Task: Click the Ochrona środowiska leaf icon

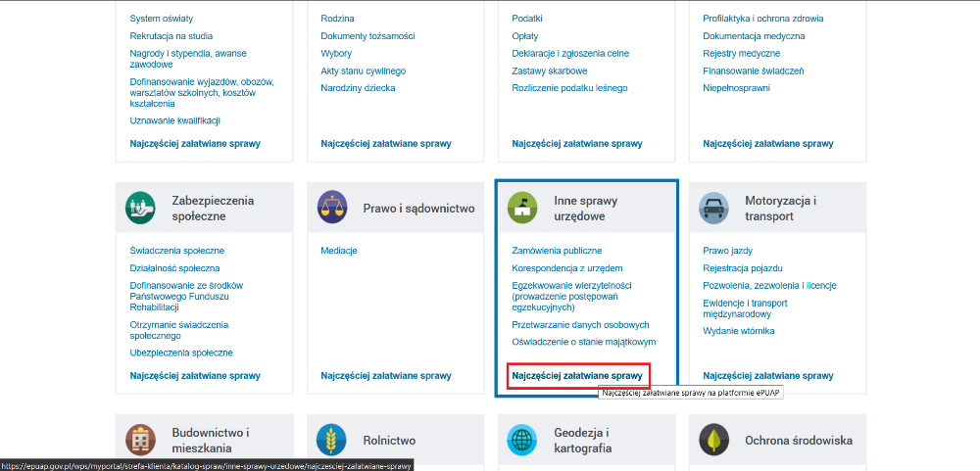Action: [714, 441]
